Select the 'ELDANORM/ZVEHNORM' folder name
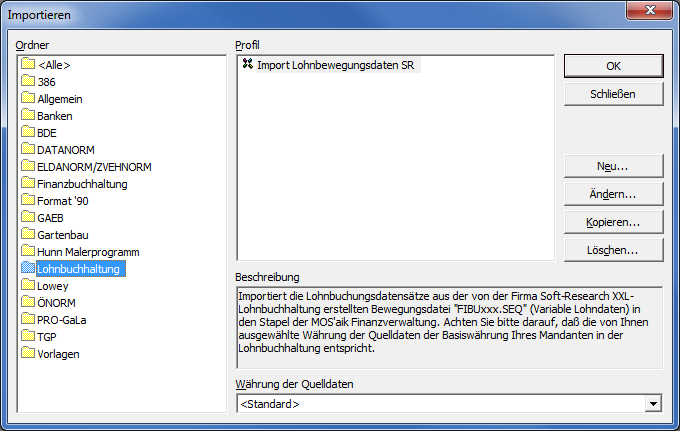 pyautogui.click(x=95, y=167)
